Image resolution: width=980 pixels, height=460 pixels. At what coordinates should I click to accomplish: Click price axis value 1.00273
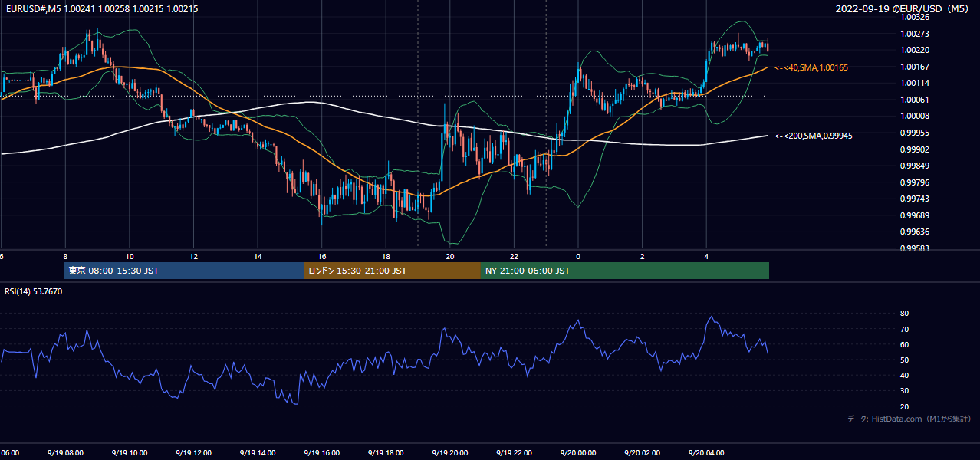point(913,34)
